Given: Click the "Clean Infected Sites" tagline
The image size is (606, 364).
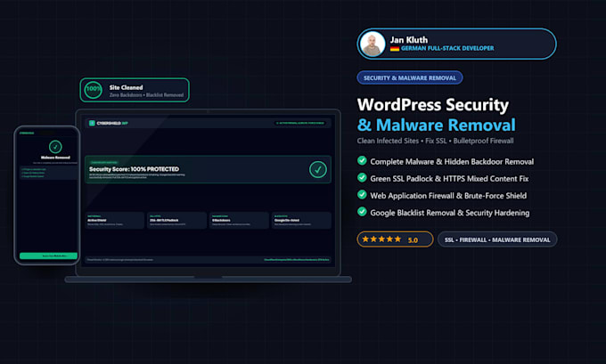Looking at the screenshot, I should click(388, 141).
